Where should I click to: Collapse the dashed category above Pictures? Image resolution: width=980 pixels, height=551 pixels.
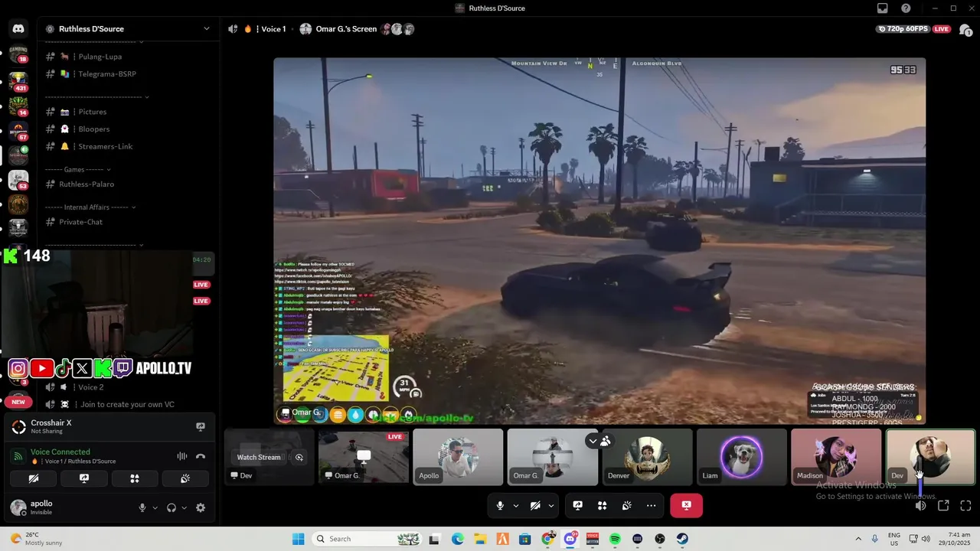97,96
